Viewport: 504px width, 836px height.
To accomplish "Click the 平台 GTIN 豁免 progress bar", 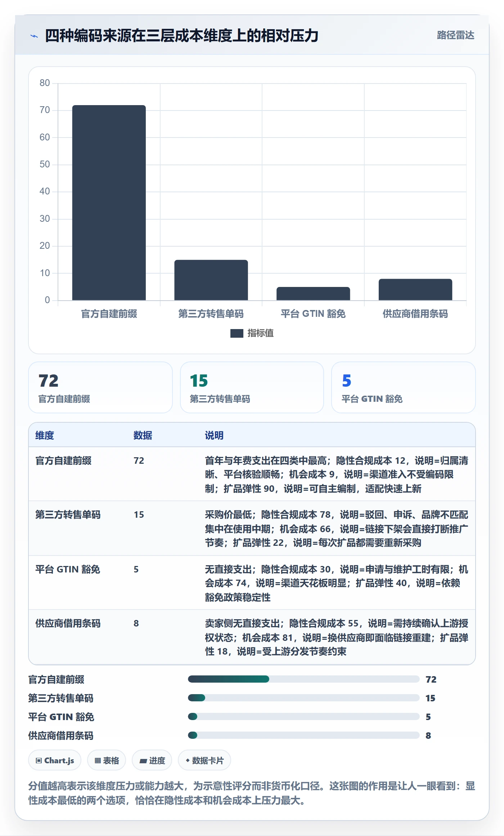I will 304,716.
